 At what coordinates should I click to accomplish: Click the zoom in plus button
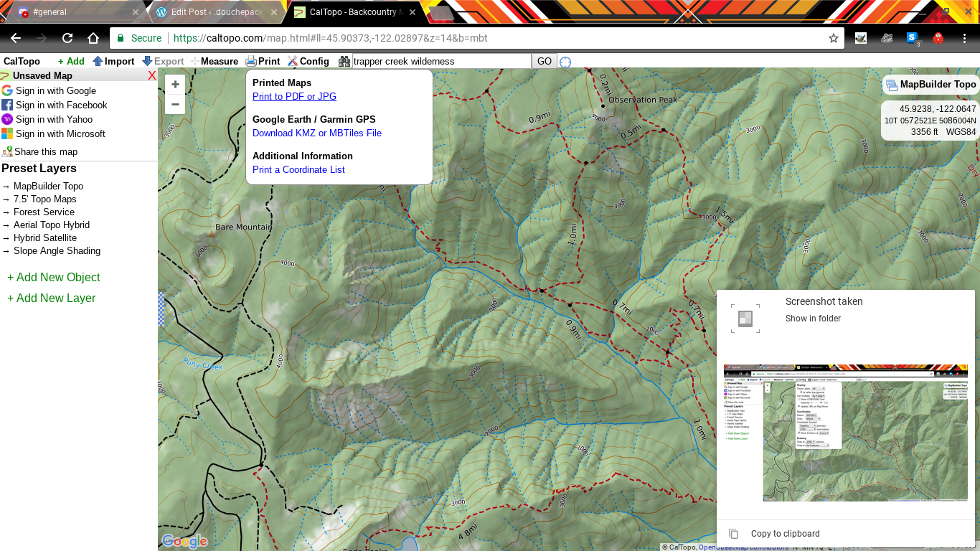175,85
